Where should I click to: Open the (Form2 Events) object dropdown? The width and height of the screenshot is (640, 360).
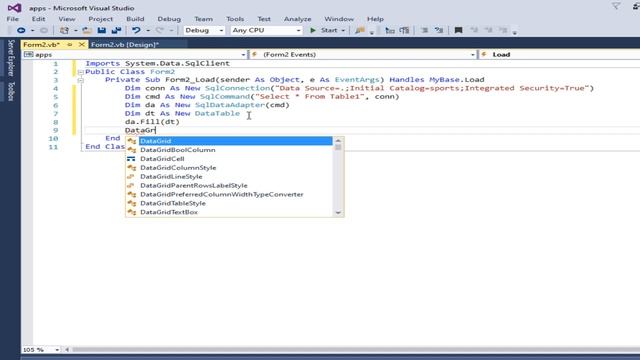pos(363,54)
